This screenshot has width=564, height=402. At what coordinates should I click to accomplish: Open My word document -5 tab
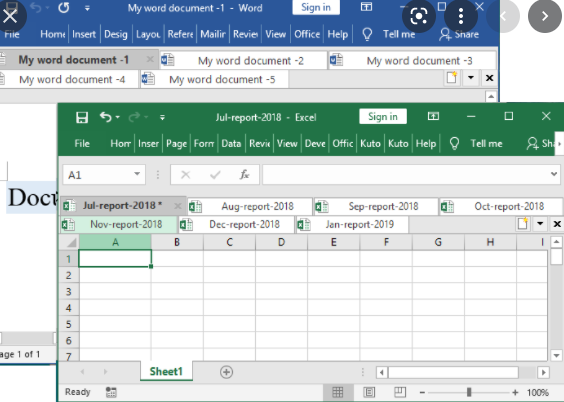click(x=214, y=79)
